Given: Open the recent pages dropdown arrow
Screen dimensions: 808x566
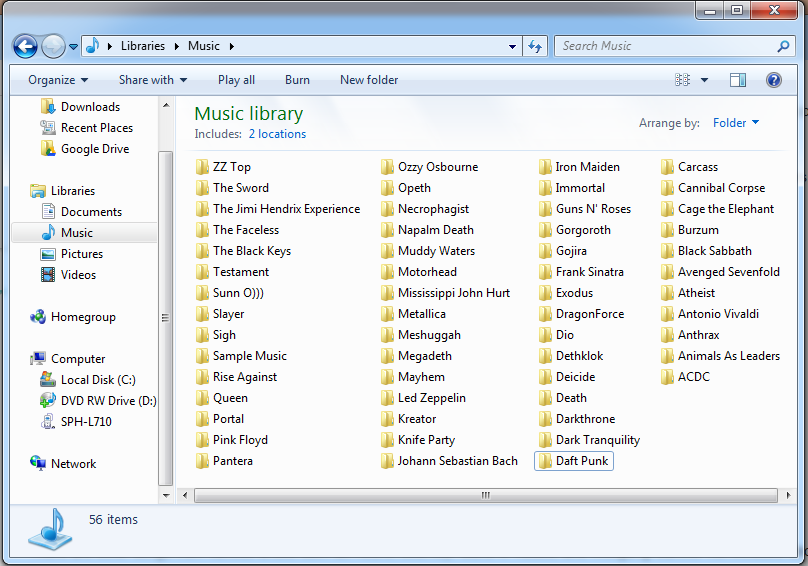Looking at the screenshot, I should click(74, 47).
